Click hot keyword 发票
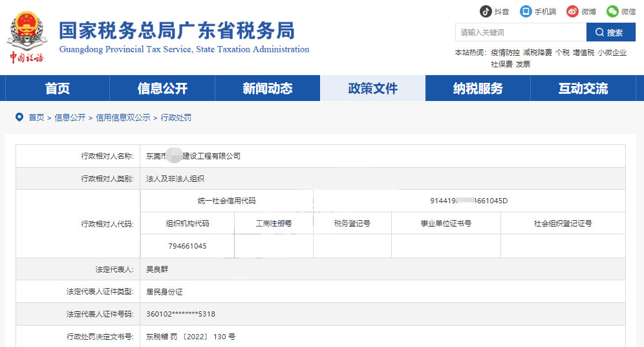This screenshot has width=644, height=347. (523, 64)
